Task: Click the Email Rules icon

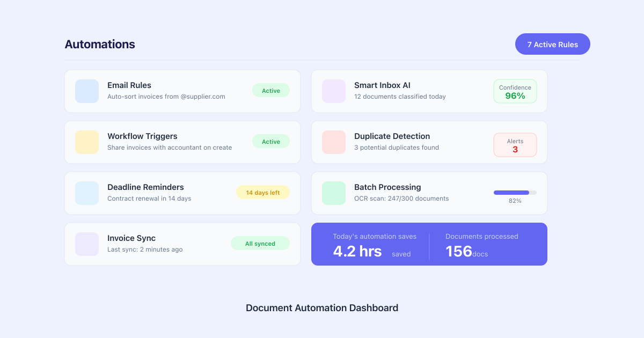Action: click(86, 91)
